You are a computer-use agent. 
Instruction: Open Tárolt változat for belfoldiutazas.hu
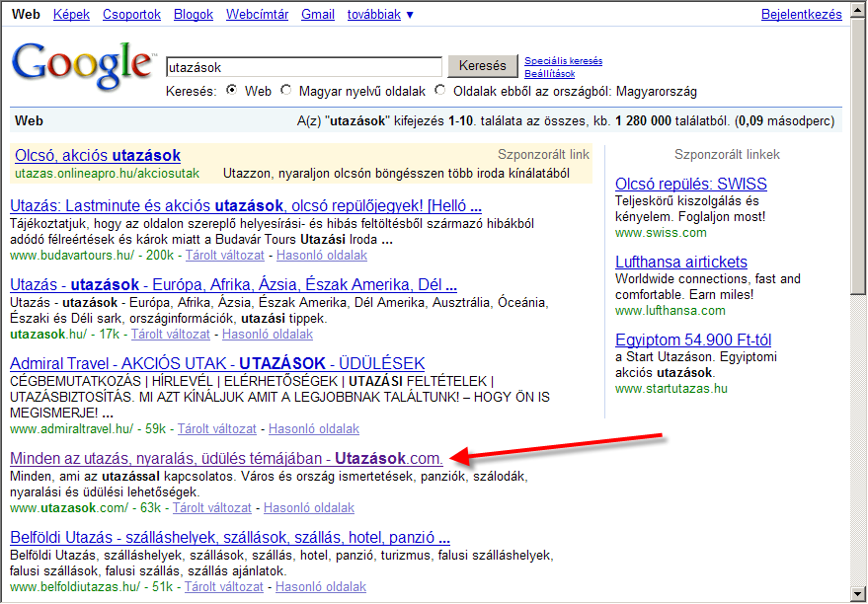[x=224, y=587]
